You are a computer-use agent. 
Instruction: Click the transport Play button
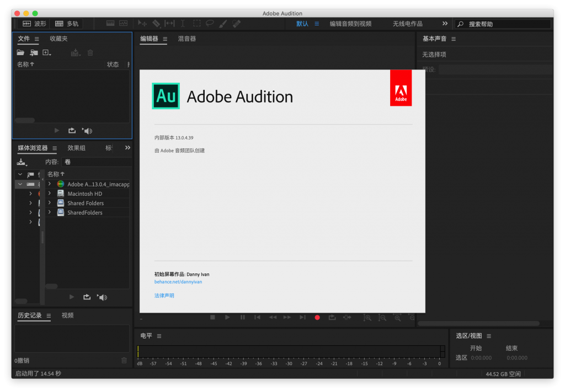227,318
